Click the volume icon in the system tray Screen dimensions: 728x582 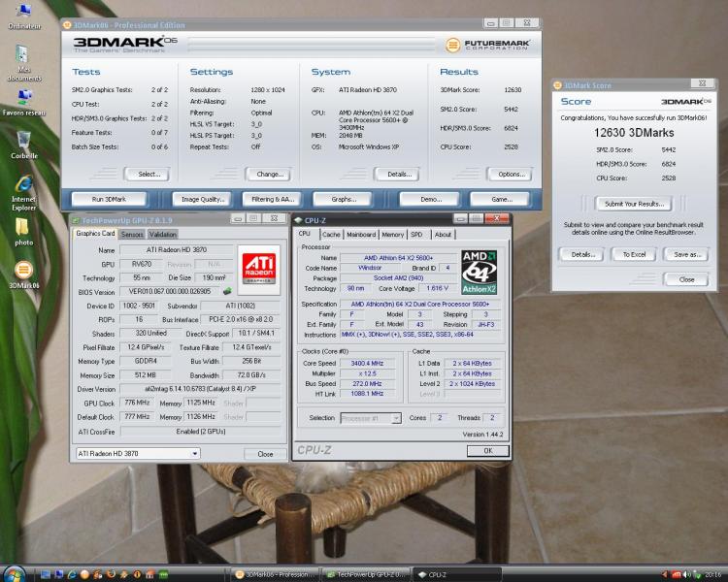pos(685,574)
